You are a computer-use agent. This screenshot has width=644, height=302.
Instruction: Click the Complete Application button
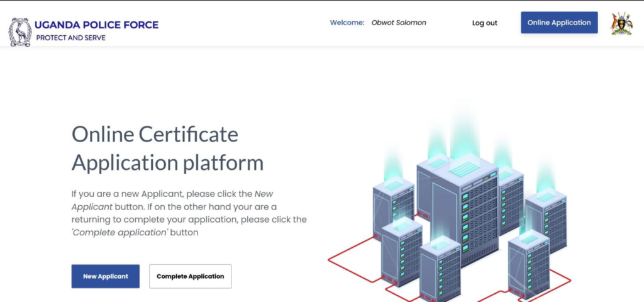tap(190, 276)
